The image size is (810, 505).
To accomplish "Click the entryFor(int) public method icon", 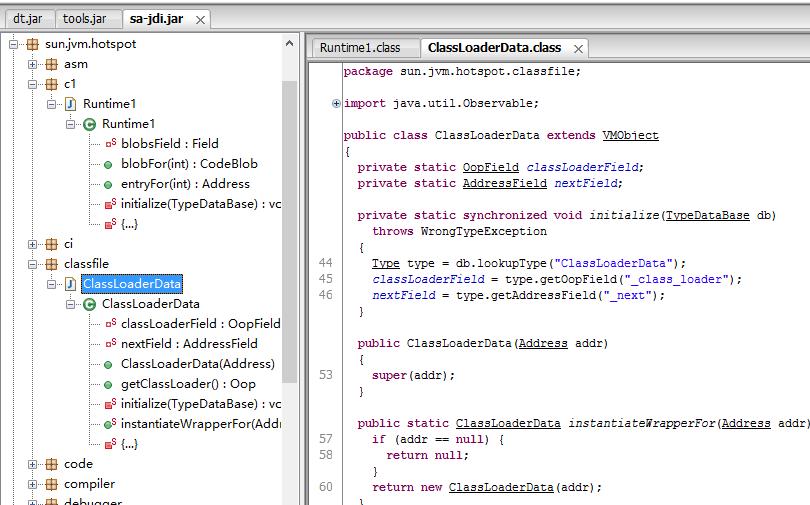I will click(108, 185).
